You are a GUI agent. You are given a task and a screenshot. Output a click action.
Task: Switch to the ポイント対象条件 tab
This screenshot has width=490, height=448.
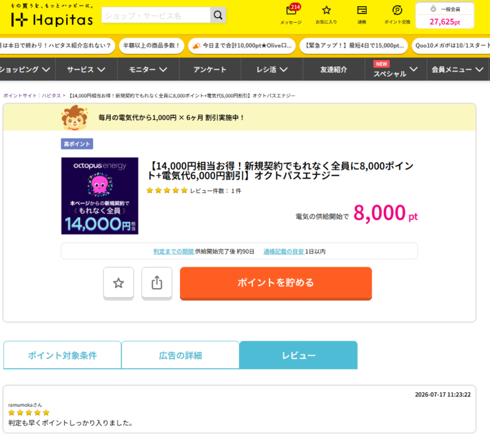pos(62,355)
